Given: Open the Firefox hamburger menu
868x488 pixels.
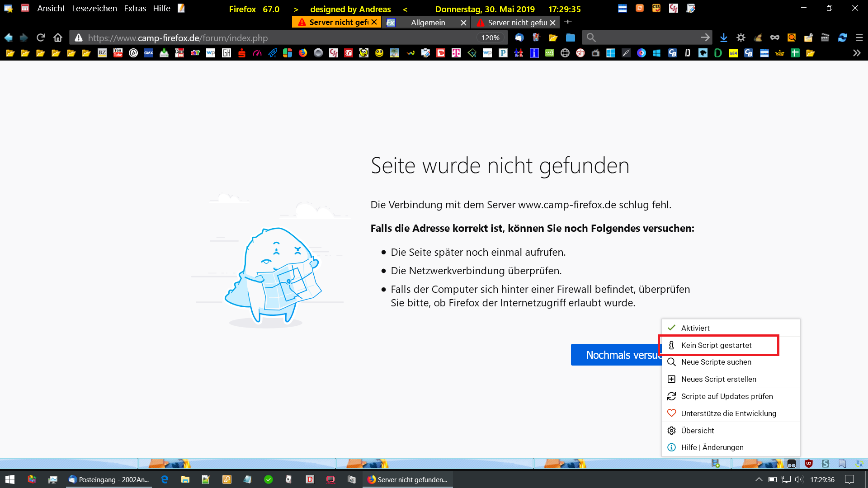Looking at the screenshot, I should point(859,38).
